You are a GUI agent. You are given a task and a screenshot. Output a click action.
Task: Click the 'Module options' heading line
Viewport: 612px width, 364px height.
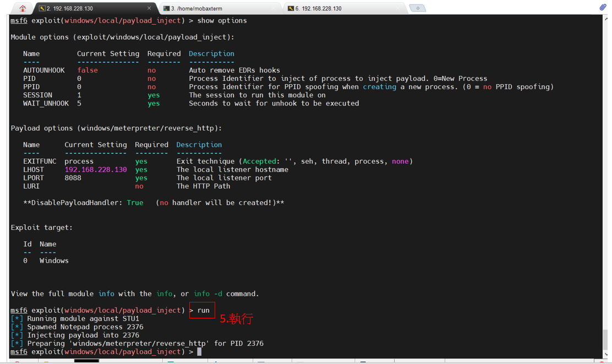click(122, 37)
